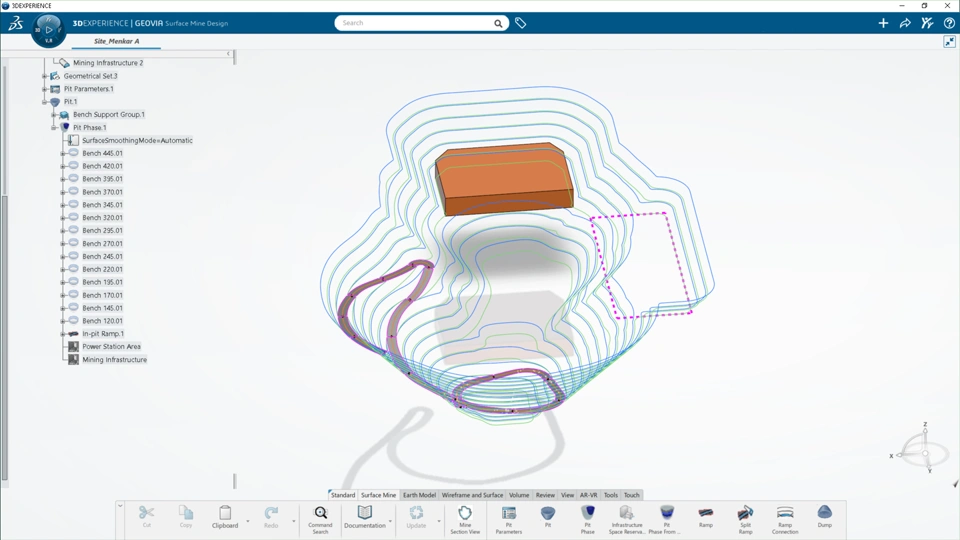Switch to the Surface Mine tab

(x=378, y=495)
